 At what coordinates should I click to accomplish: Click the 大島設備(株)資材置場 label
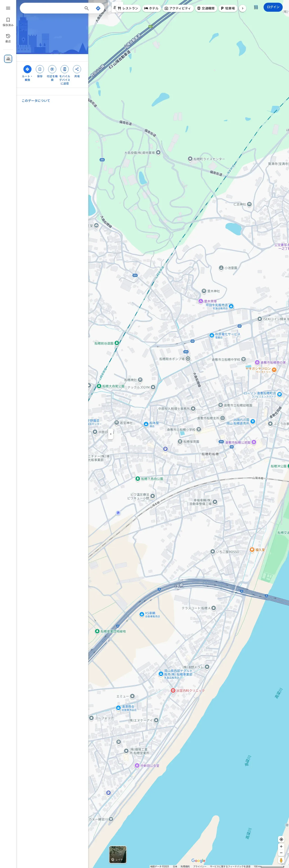pos(140,153)
